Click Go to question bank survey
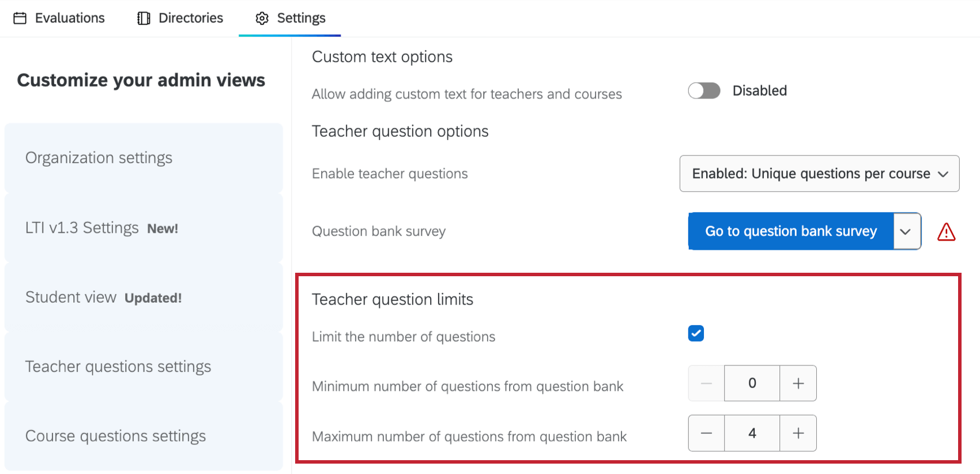This screenshot has height=474, width=980. 790,231
